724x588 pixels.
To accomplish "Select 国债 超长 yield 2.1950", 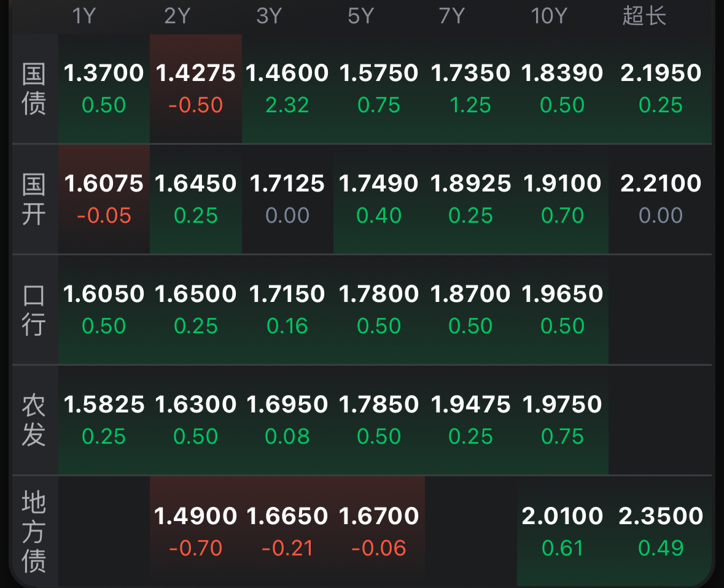I will (x=661, y=88).
